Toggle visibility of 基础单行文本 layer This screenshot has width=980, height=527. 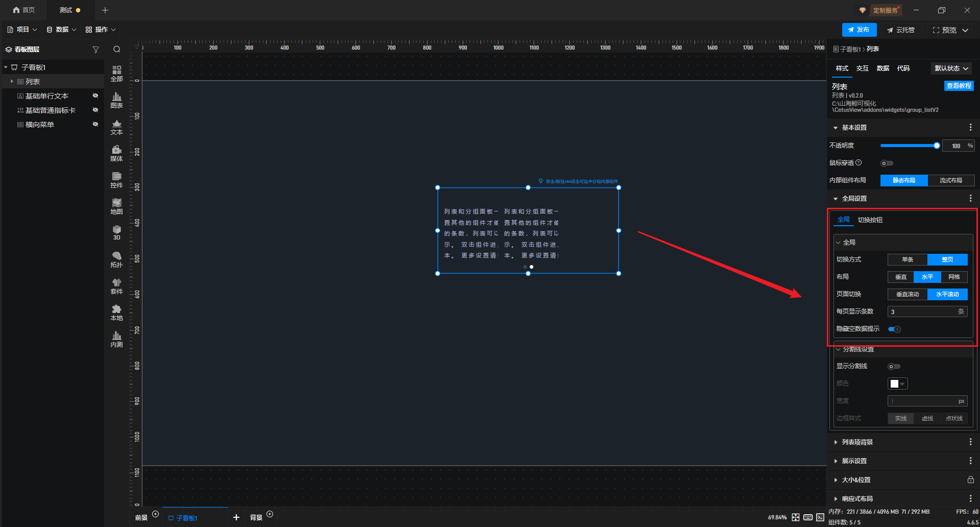pos(95,96)
